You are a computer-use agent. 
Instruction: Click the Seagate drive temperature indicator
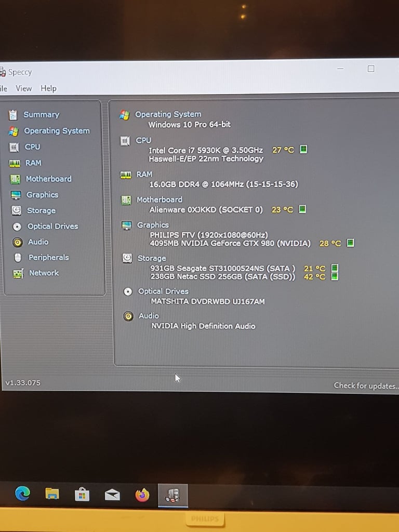point(335,268)
